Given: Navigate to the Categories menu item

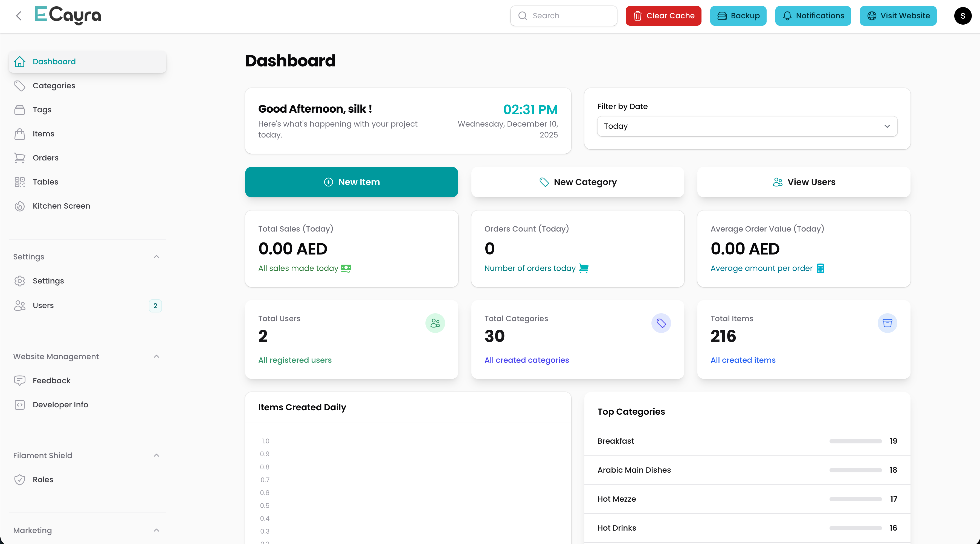Looking at the screenshot, I should [x=54, y=86].
